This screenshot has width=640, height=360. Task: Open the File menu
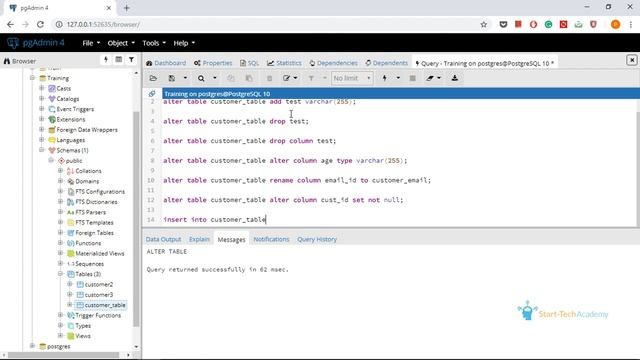coord(91,43)
